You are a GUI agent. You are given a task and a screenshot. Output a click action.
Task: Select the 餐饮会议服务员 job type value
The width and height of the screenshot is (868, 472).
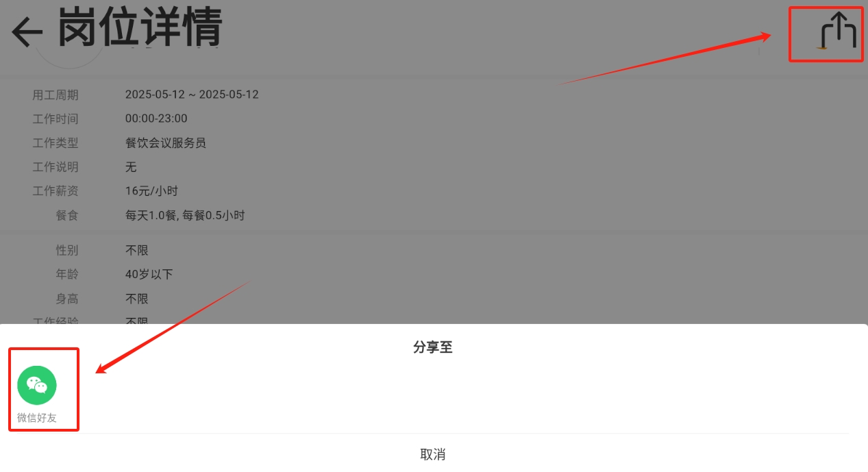coord(166,142)
